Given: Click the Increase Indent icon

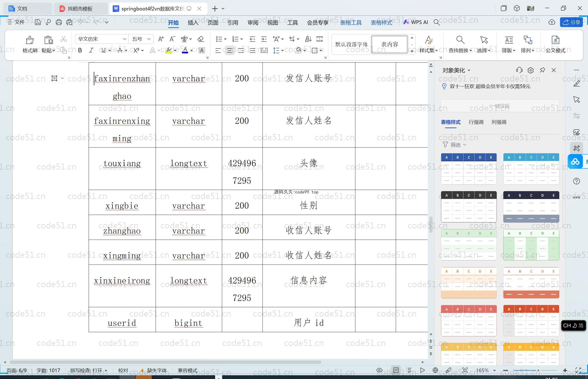Looking at the screenshot, I should pos(264,39).
